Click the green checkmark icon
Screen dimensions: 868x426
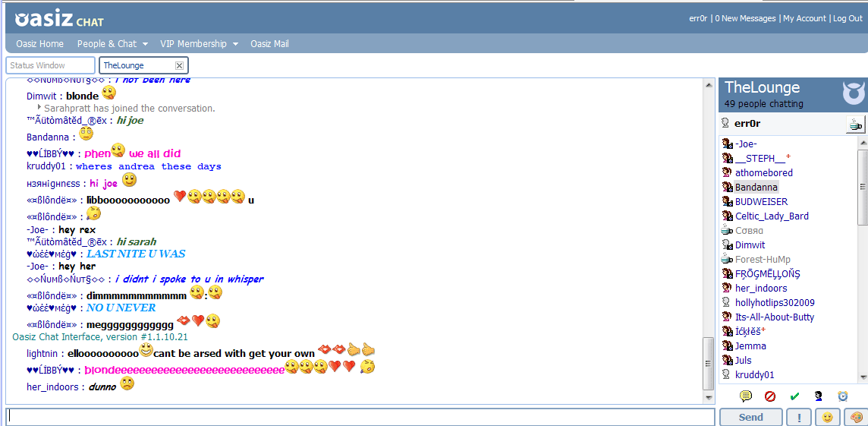[x=794, y=396]
